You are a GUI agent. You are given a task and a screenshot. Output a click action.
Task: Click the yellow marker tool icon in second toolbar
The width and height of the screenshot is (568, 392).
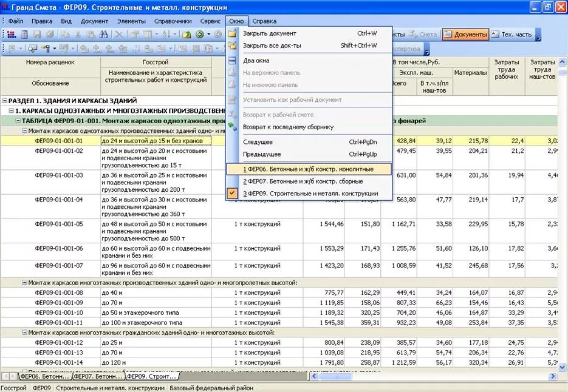[x=46, y=48]
